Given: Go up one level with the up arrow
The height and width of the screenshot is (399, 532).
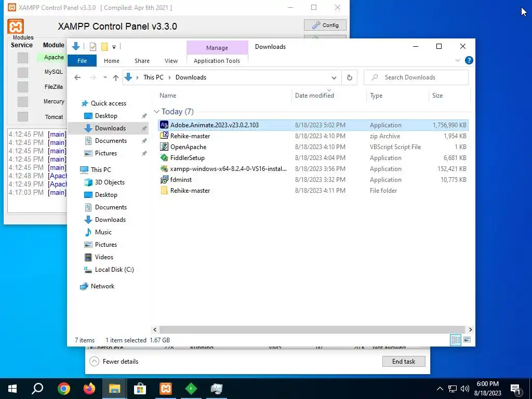Looking at the screenshot, I should (116, 78).
